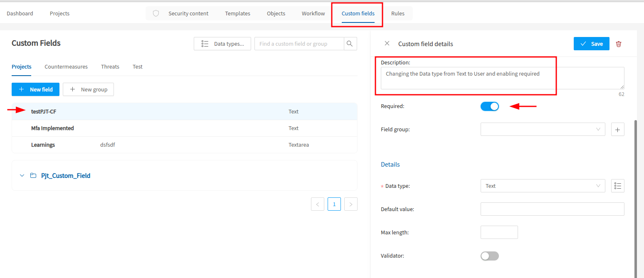Enable the Validator switch
The height and width of the screenshot is (278, 644).
[490, 256]
